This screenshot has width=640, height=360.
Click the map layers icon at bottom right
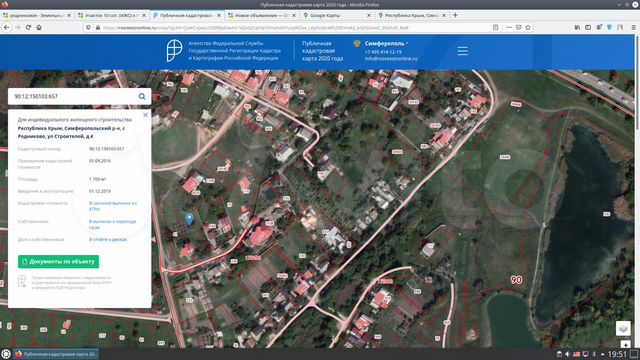(623, 328)
